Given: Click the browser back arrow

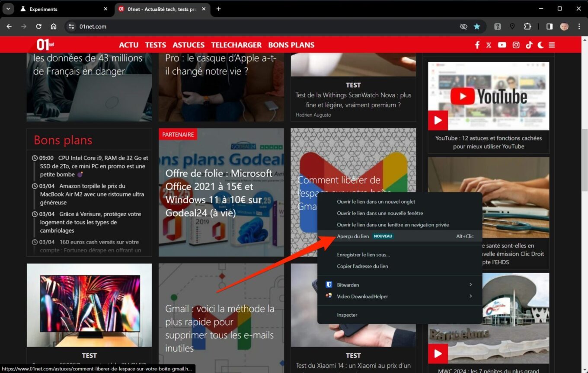Looking at the screenshot, I should (9, 26).
